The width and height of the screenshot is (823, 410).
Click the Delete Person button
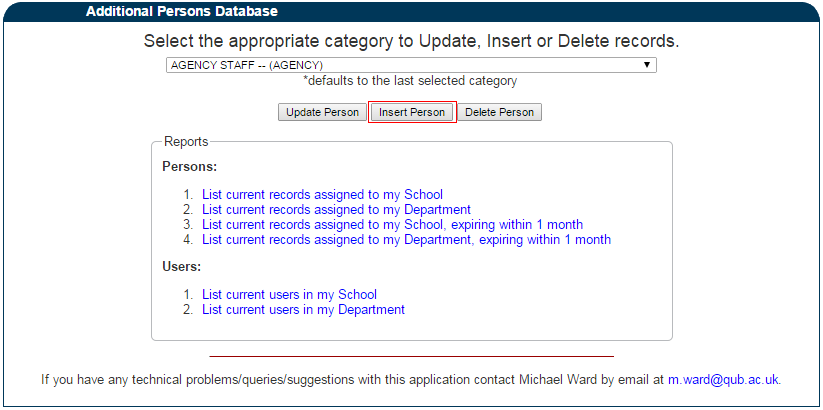tap(499, 112)
